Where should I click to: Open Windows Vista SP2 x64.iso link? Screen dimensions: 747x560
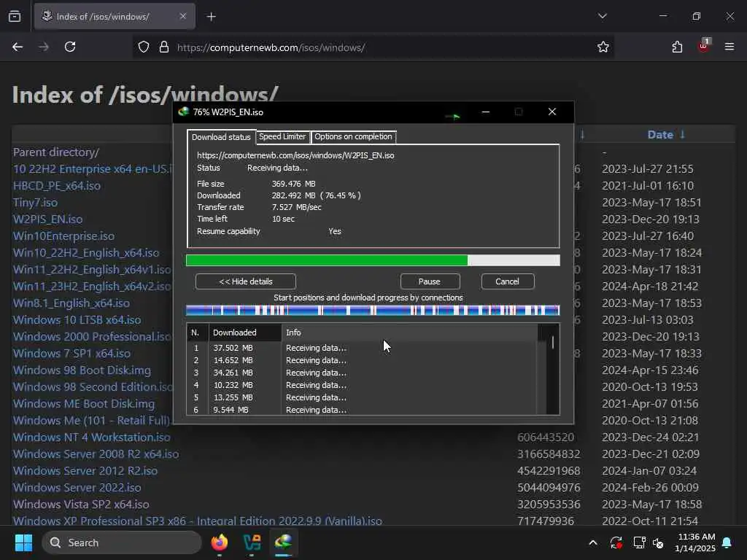[81, 505]
